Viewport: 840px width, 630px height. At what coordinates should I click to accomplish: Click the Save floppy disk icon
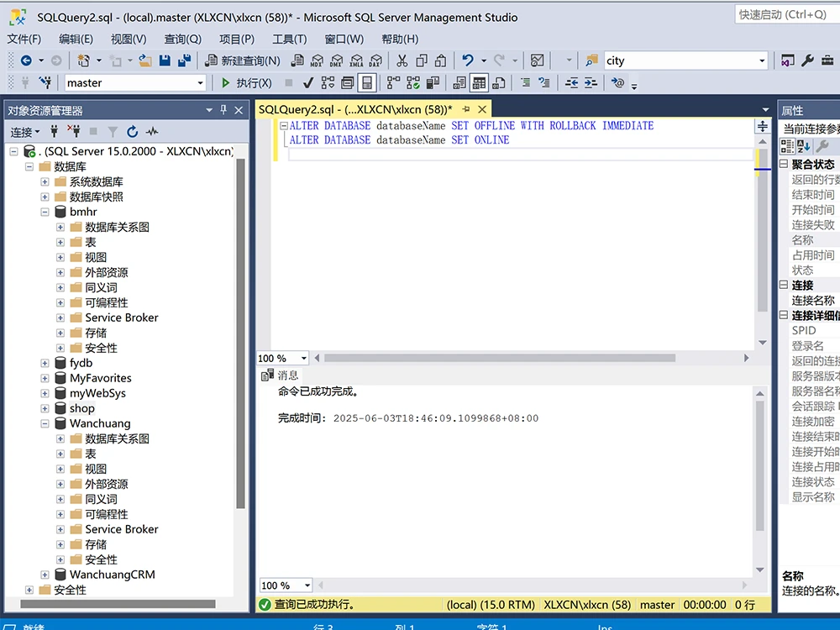click(x=165, y=60)
